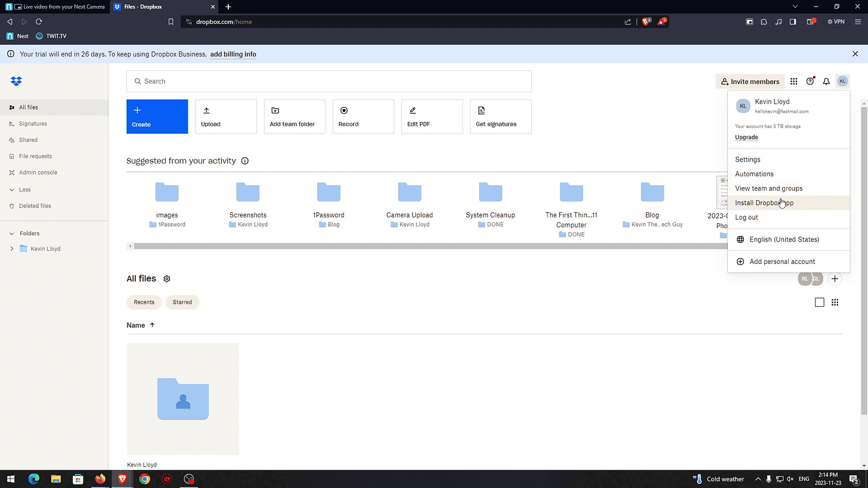Expand the Kevin Lloyd folder chevron
868x488 pixels.
click(x=11, y=248)
